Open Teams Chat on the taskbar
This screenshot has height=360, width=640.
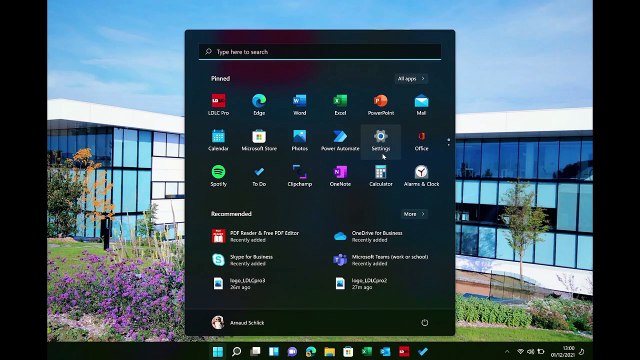[292, 351]
